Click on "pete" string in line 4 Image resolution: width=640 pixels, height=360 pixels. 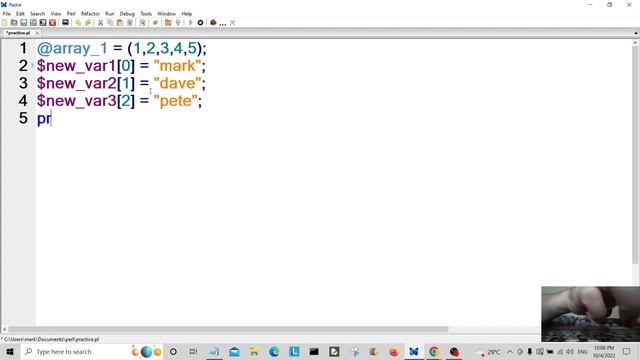pos(176,101)
